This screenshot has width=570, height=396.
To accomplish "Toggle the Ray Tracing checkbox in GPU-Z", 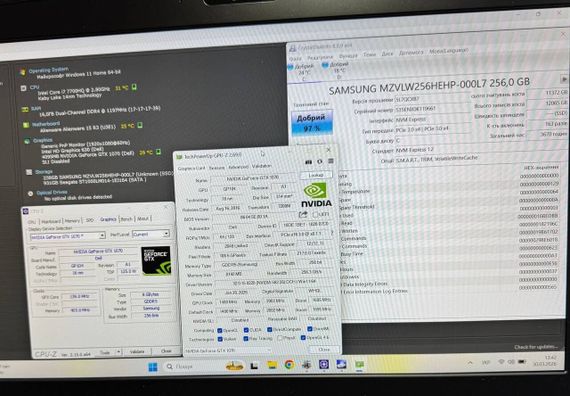I will [246, 339].
